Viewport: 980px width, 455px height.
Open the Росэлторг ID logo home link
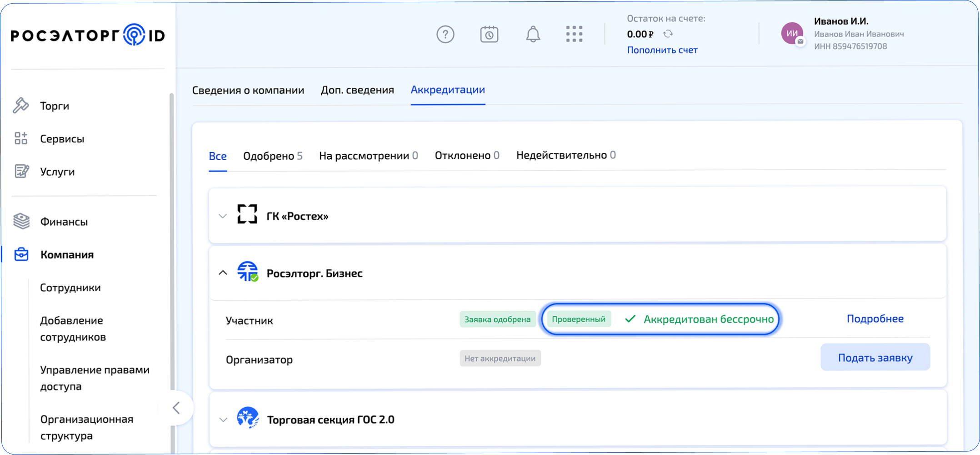[x=88, y=35]
